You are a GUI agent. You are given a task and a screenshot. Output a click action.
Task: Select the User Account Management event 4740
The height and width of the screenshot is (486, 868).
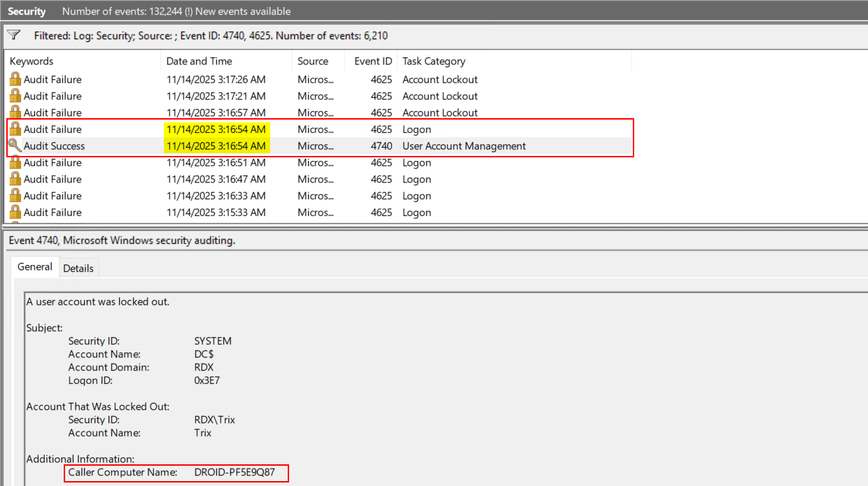point(463,146)
